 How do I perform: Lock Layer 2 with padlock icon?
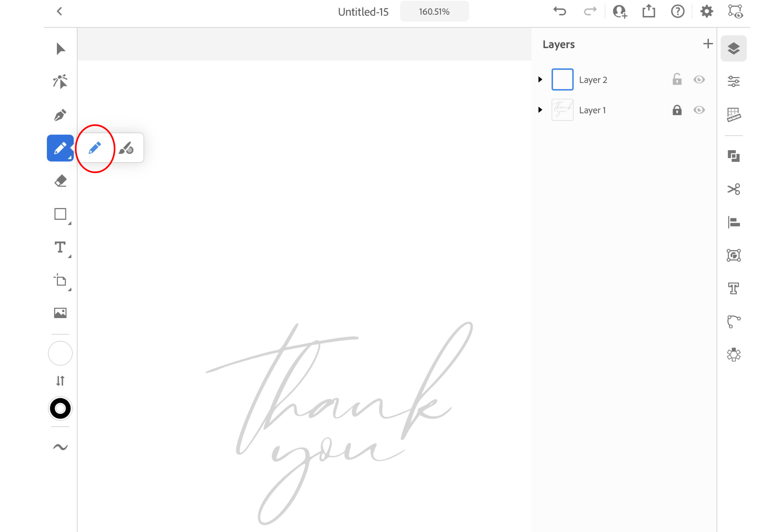tap(677, 80)
